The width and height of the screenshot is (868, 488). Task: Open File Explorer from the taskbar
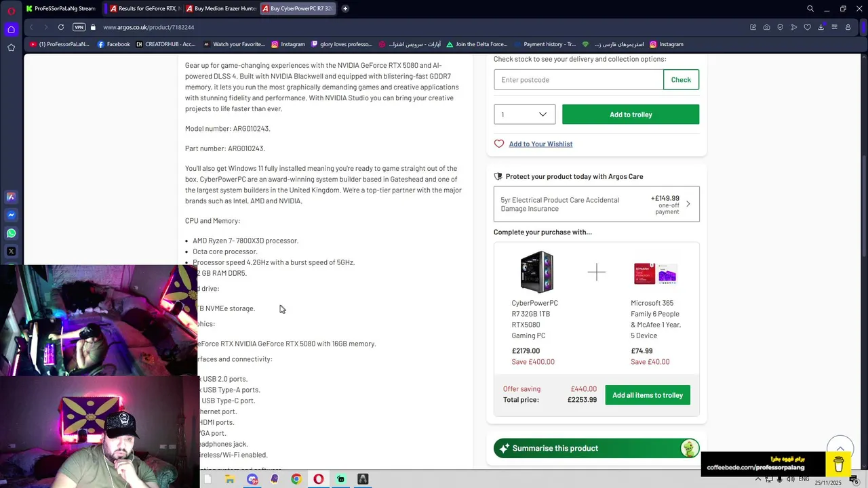point(230,479)
